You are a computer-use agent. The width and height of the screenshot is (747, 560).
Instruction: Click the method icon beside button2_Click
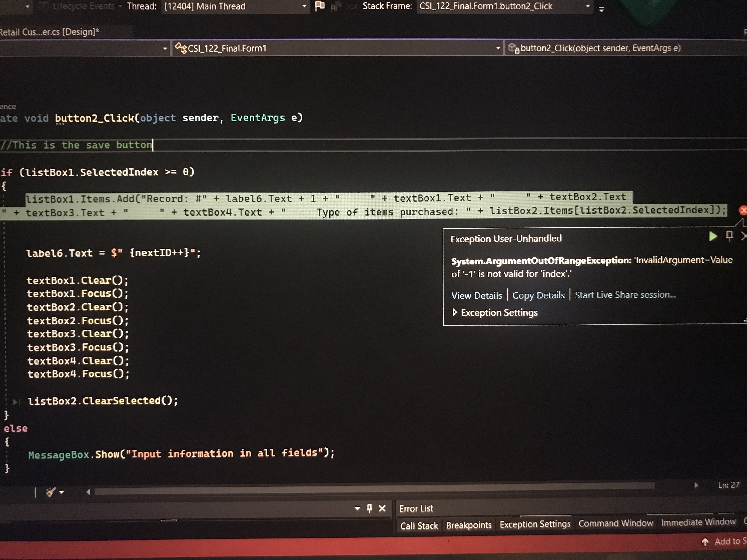coord(514,48)
